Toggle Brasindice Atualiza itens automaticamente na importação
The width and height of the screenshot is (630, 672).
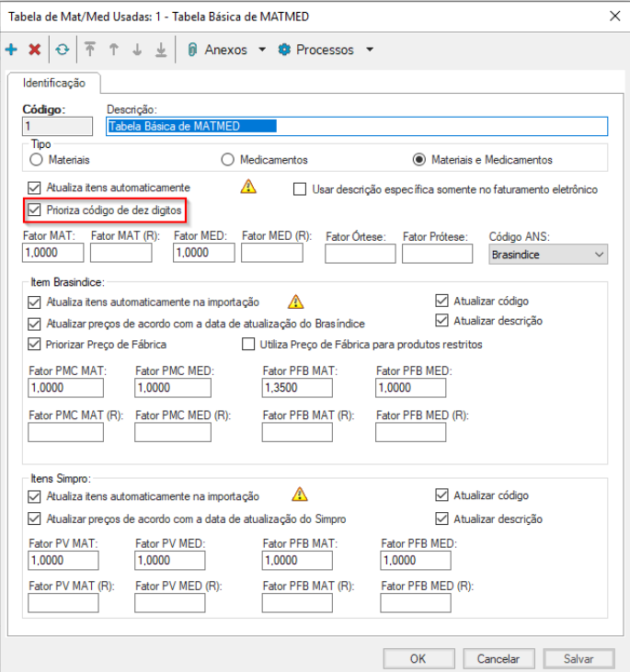pos(34,302)
